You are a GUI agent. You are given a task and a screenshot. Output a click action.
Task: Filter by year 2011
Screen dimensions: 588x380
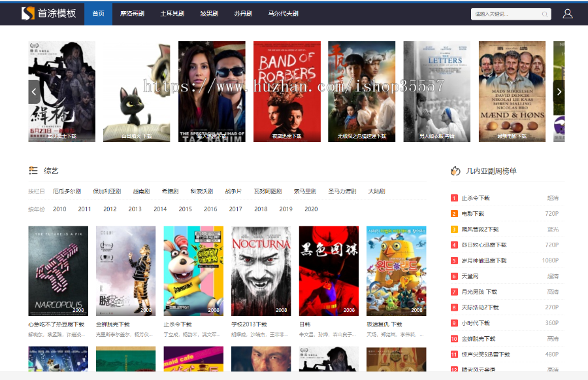pos(84,209)
